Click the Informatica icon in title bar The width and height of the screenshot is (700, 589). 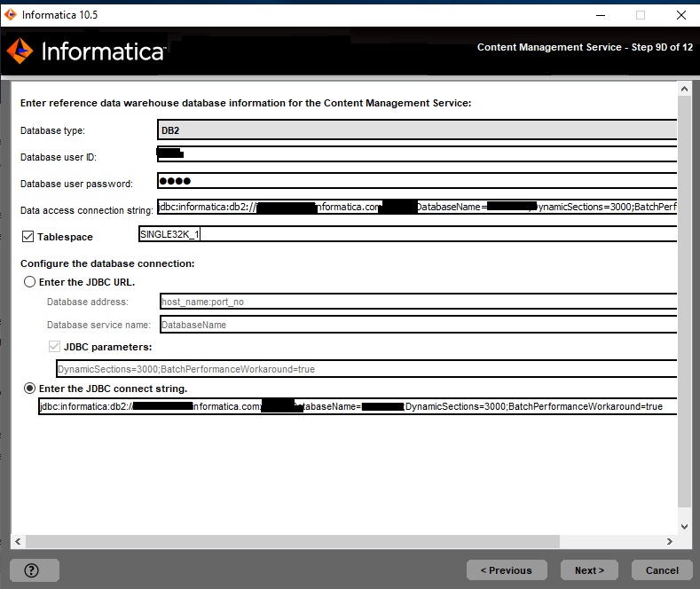click(11, 15)
